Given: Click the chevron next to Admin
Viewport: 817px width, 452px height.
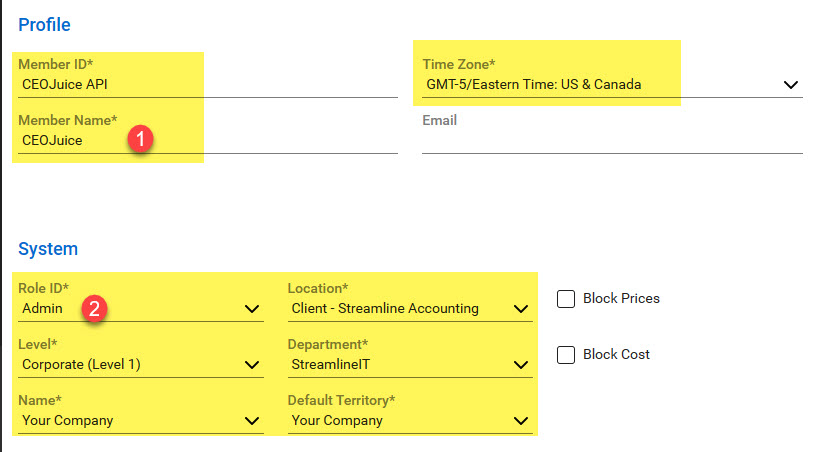Looking at the screenshot, I should 252,309.
